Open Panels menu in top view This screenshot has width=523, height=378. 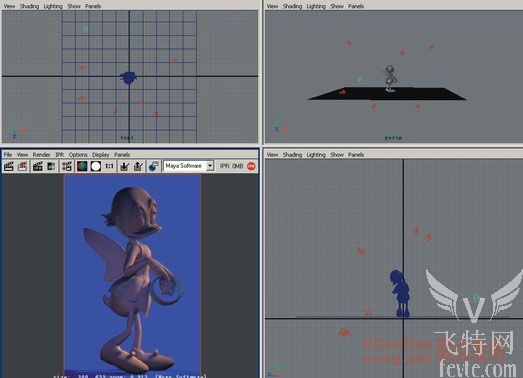(x=93, y=6)
